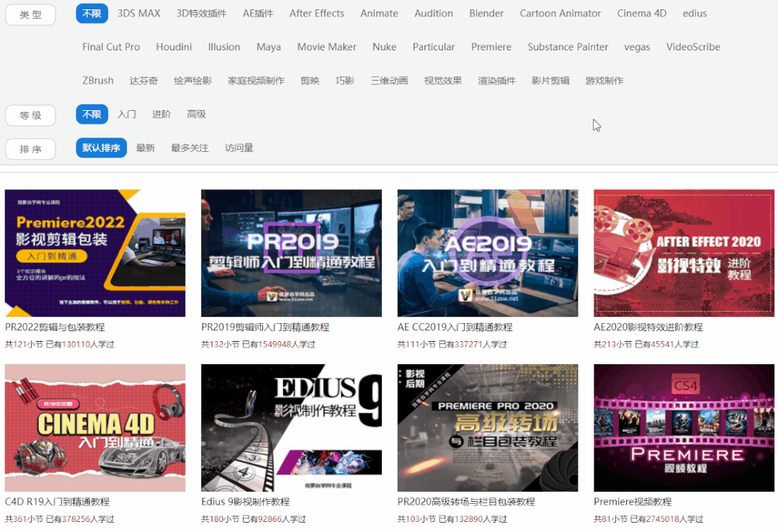Select the Premiere category filter
Viewport: 778px width, 532px height.
point(491,47)
